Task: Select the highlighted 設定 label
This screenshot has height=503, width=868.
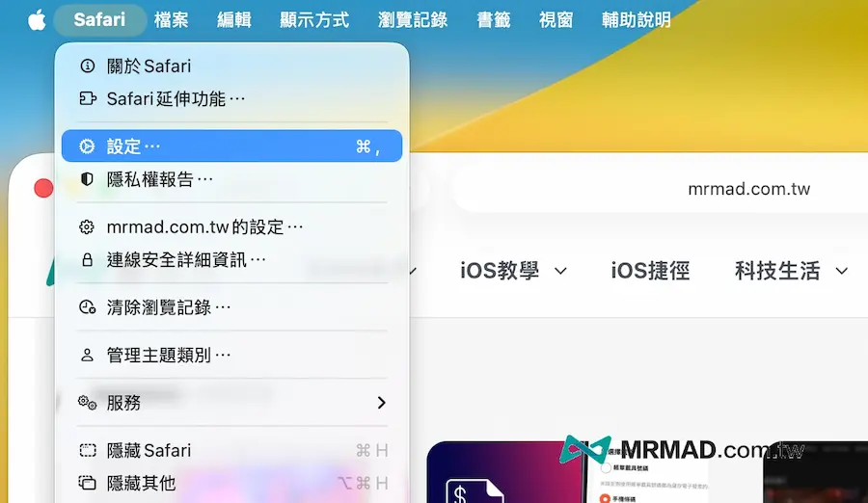Action: coord(133,146)
